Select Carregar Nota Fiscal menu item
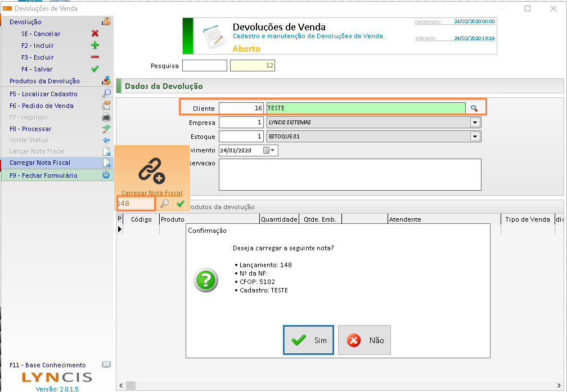 coord(40,163)
